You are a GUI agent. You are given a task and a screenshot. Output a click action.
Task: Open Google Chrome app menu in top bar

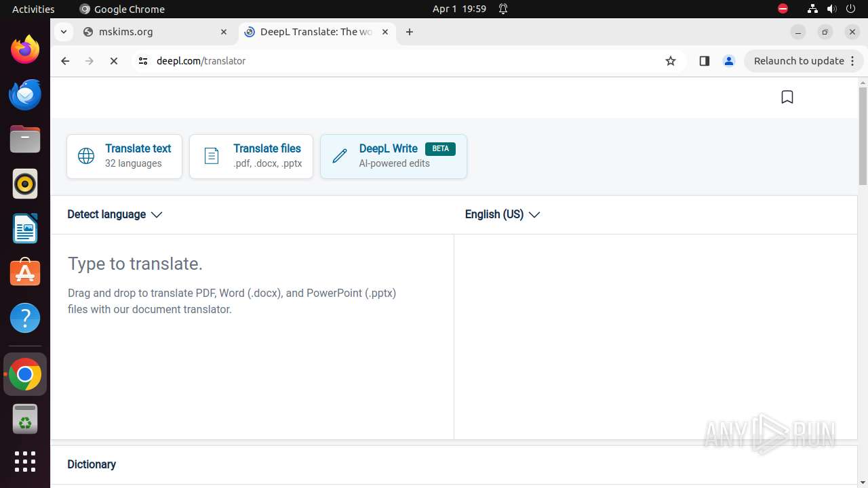[122, 9]
